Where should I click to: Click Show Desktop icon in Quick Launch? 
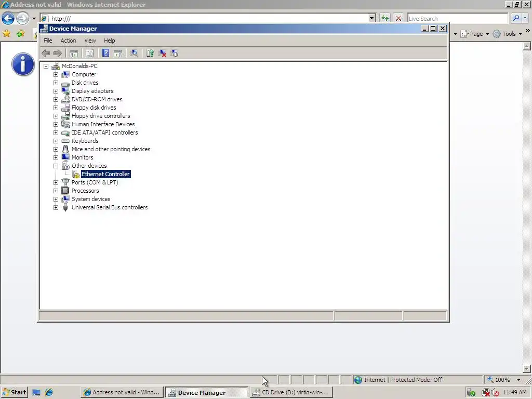[x=36, y=393]
